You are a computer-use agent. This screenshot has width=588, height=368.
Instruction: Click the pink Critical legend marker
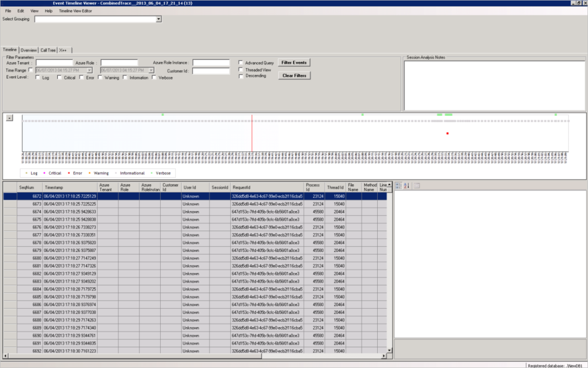click(x=44, y=174)
